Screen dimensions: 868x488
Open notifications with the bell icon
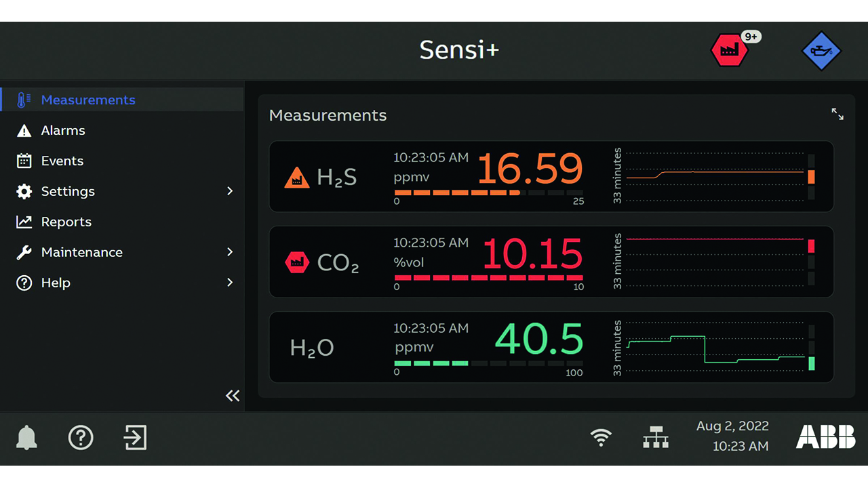click(26, 438)
